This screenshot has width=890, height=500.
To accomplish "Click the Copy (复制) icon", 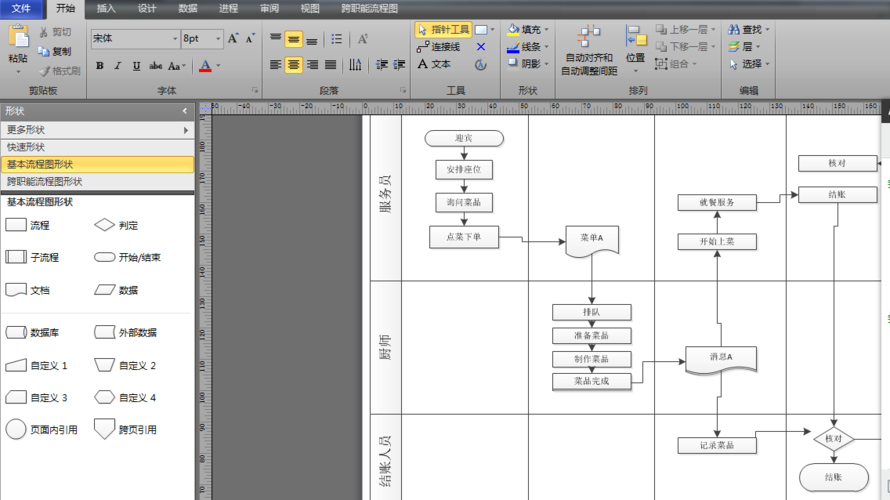I will pos(54,51).
